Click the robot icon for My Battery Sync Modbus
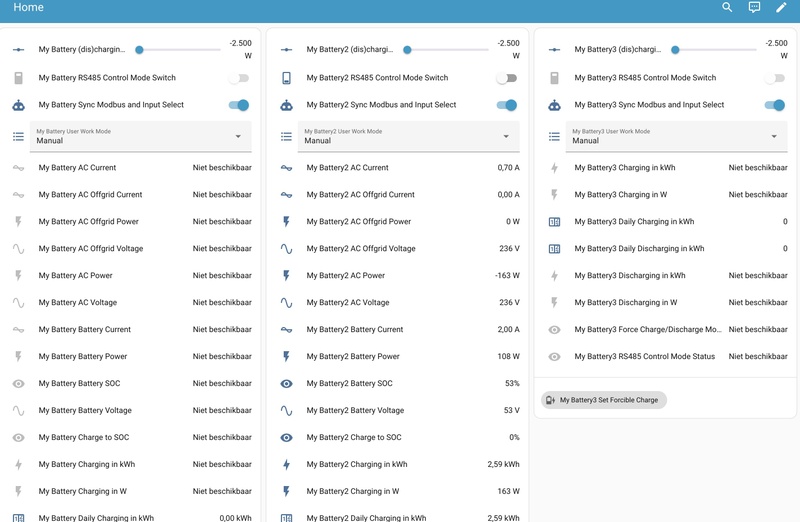 pos(18,105)
